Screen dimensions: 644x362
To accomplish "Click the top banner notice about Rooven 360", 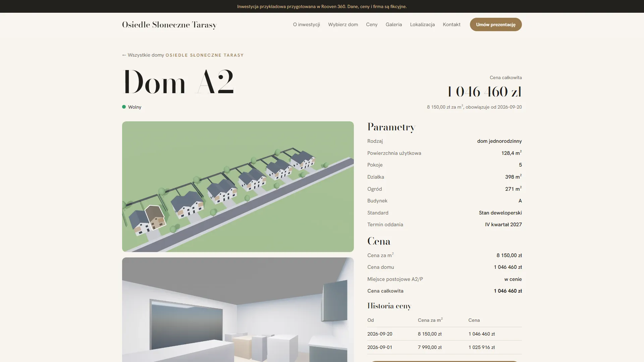I will [322, 6].
